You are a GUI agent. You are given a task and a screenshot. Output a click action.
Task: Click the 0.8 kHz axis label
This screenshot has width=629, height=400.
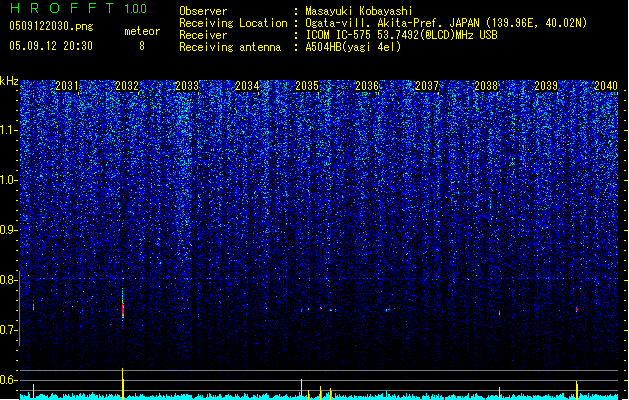(x=9, y=280)
